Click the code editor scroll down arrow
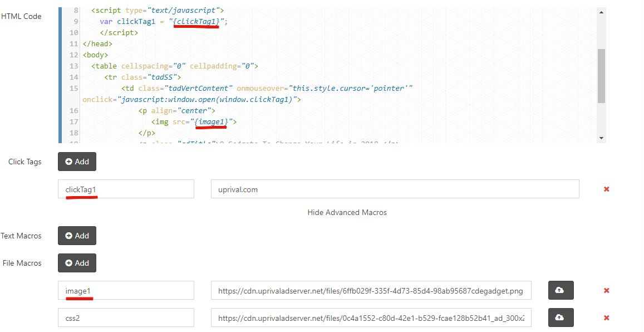The image size is (644, 332). (601, 138)
